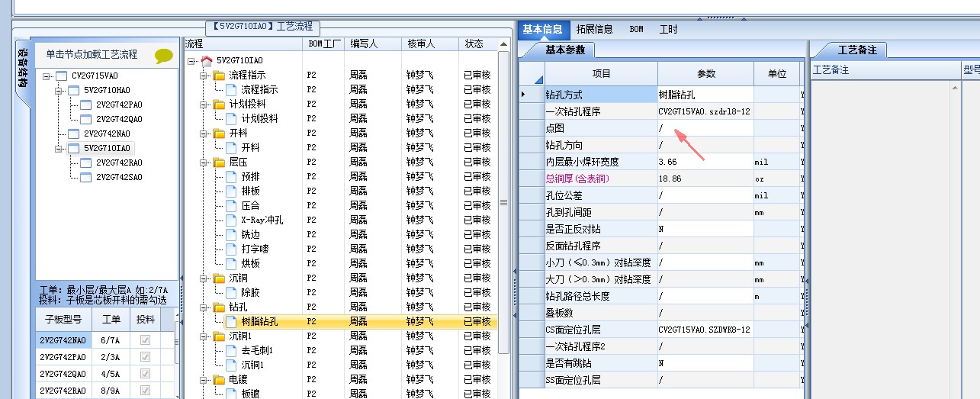Toggle 投料 checkbox for 2V2G742NA0
Viewport: 980px width, 399px height.
145,340
